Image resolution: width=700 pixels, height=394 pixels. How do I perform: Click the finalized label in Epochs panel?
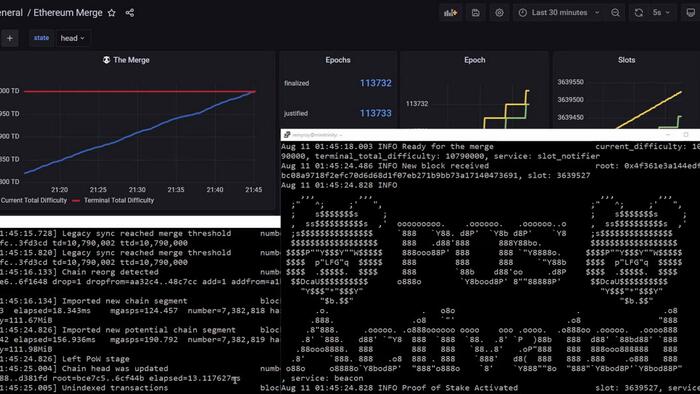tap(296, 83)
